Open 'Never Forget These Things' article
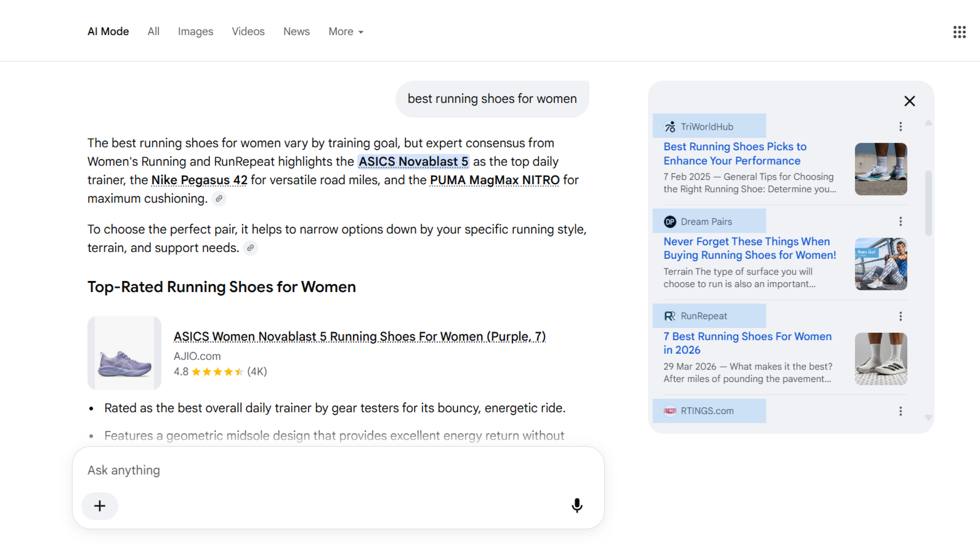 pyautogui.click(x=750, y=248)
